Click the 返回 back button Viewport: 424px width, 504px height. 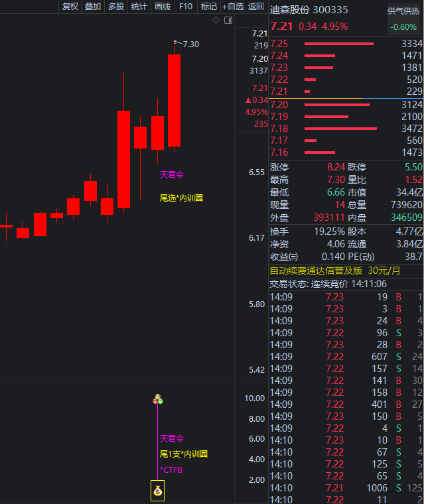(x=255, y=7)
